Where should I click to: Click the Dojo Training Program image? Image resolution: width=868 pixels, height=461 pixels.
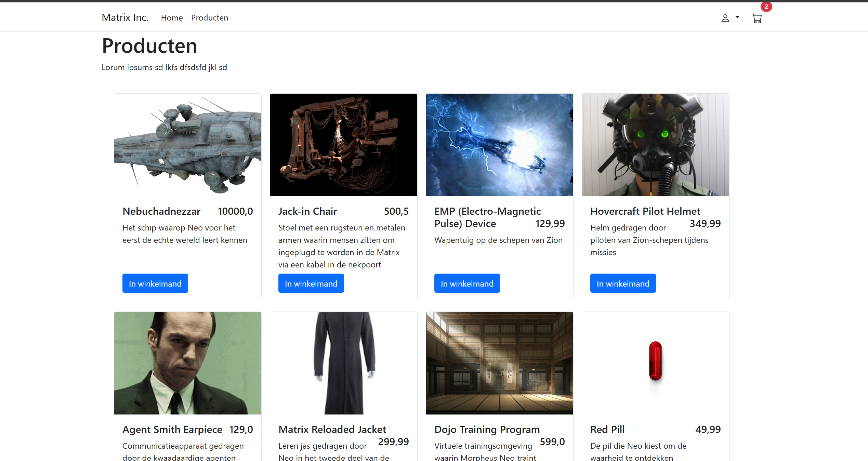tap(500, 363)
